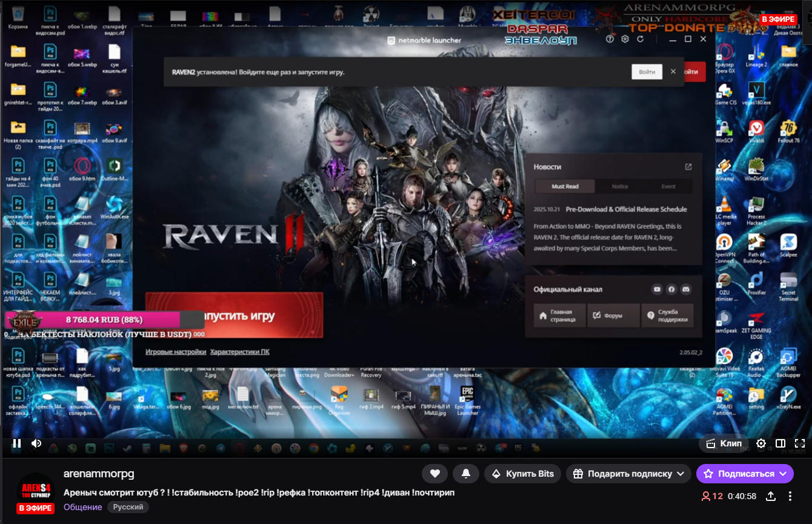812x524 pixels.
Task: Toggle theatre mode on the player
Action: [x=780, y=443]
